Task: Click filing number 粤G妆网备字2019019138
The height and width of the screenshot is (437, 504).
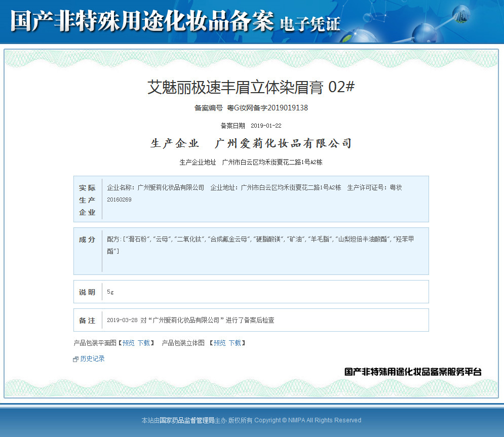Action: [267, 108]
